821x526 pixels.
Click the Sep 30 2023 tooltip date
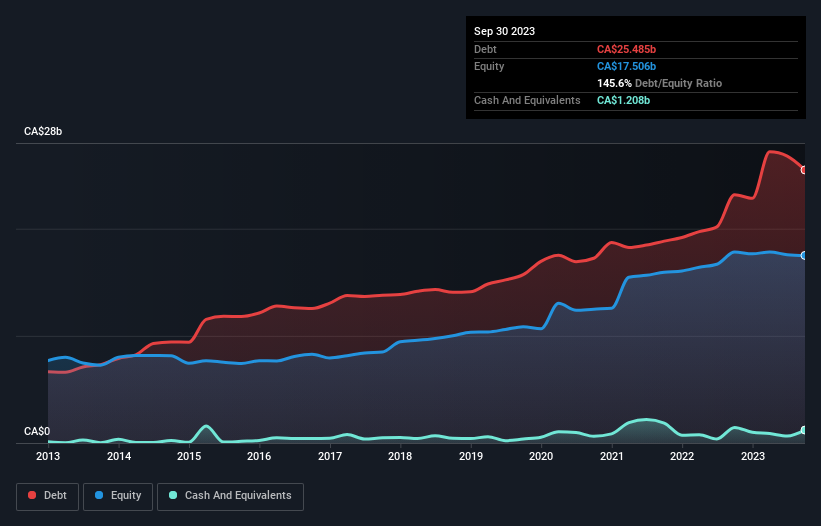(x=504, y=31)
